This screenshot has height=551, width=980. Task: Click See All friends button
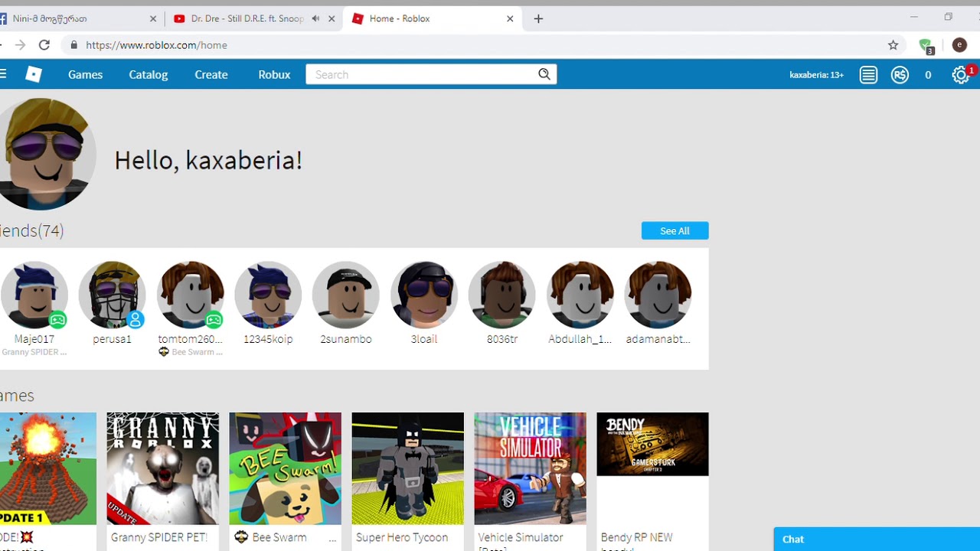[x=675, y=231]
